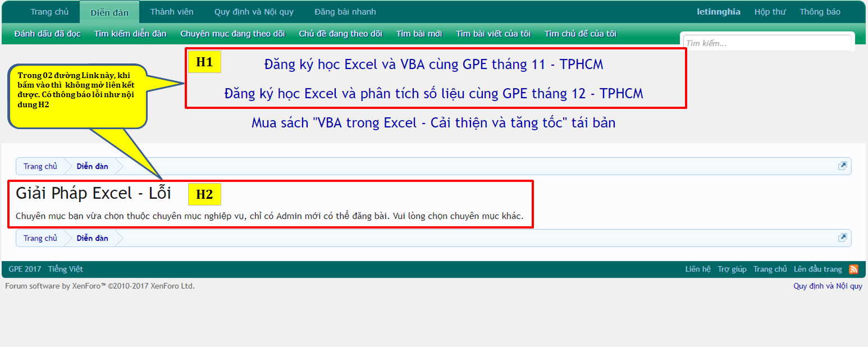Screen dimensions: 868x347
Task: Open Quy định và Nội quy bottom link
Action: (828, 286)
